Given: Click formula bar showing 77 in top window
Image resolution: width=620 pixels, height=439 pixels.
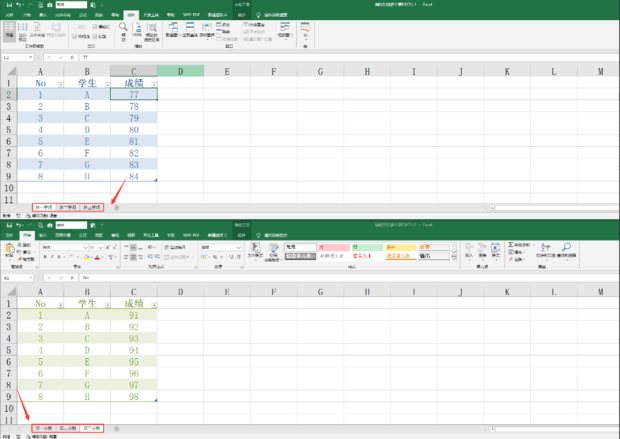Looking at the screenshot, I should (x=348, y=57).
